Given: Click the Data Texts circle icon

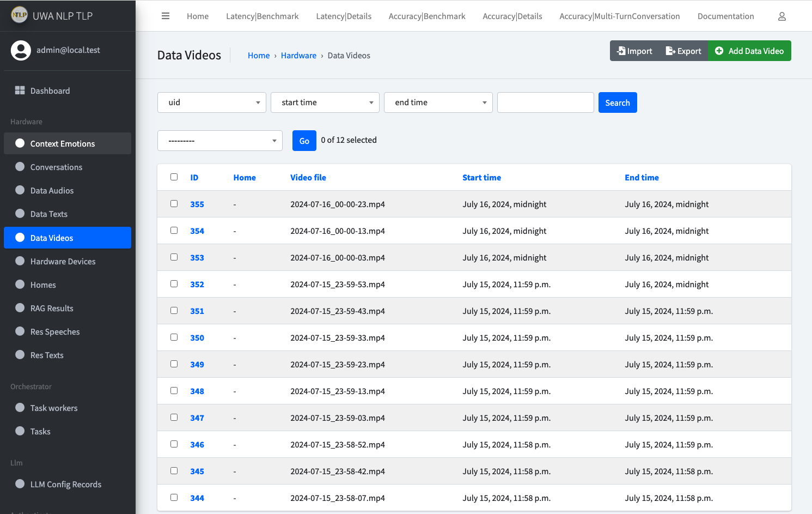Looking at the screenshot, I should [20, 214].
